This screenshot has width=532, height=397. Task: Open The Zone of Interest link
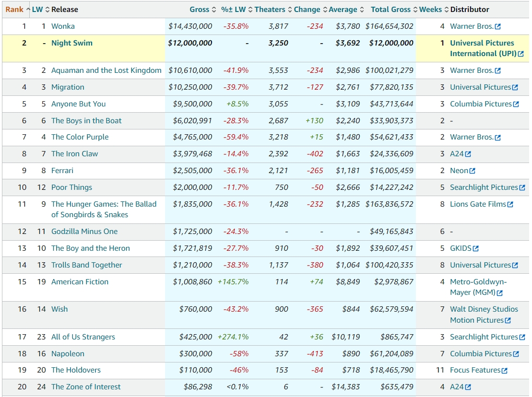(86, 387)
